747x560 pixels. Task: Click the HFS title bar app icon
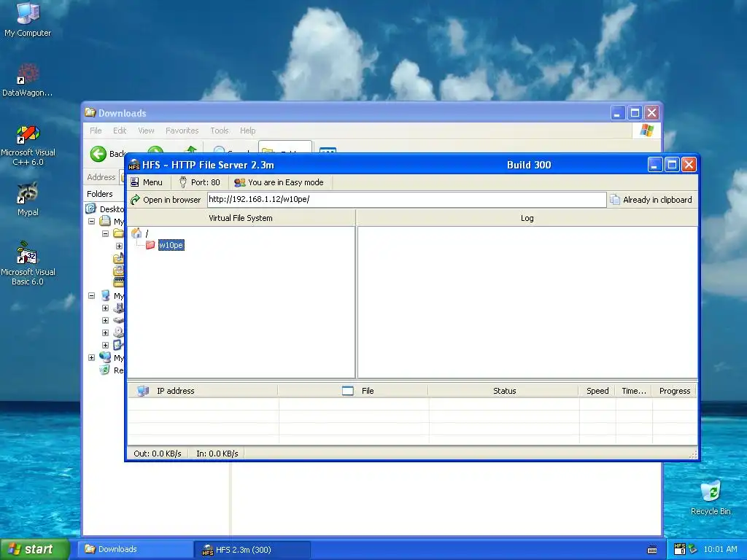(x=134, y=165)
